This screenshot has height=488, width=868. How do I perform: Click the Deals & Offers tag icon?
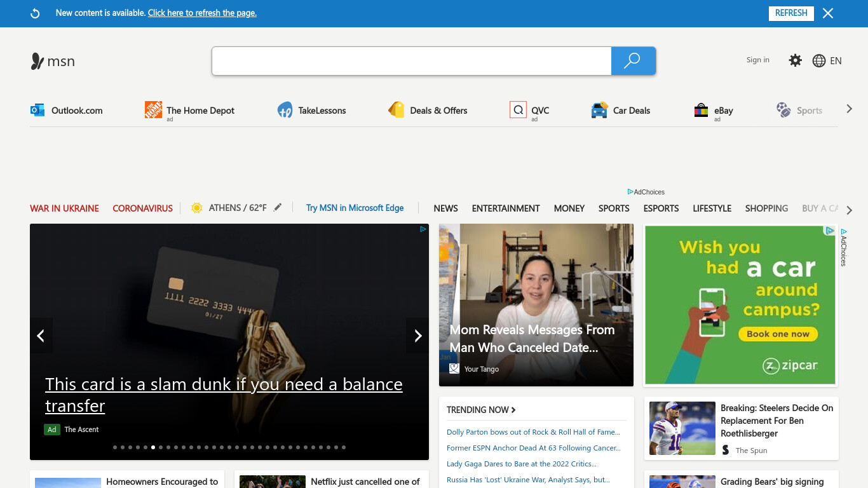(x=397, y=110)
